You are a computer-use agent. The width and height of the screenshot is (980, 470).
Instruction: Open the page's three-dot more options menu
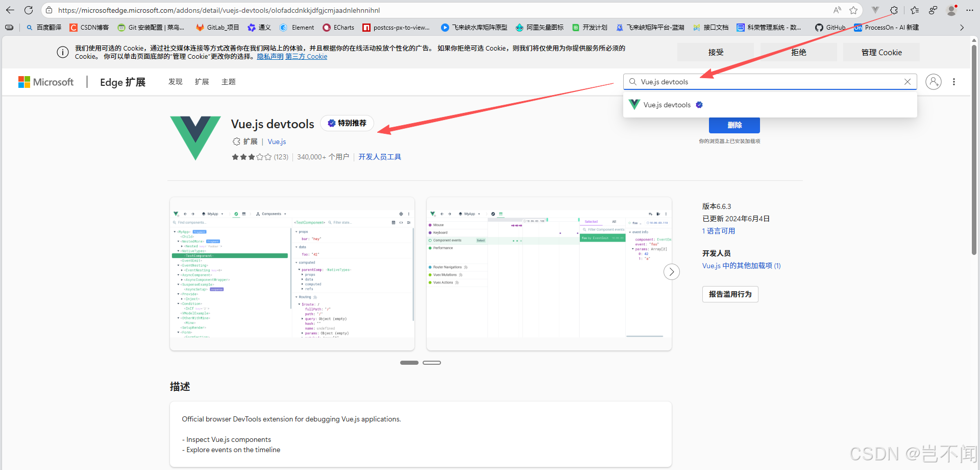pos(954,82)
